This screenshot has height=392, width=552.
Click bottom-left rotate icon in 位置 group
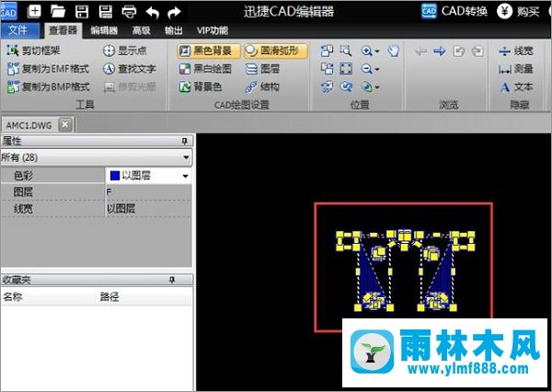[327, 86]
